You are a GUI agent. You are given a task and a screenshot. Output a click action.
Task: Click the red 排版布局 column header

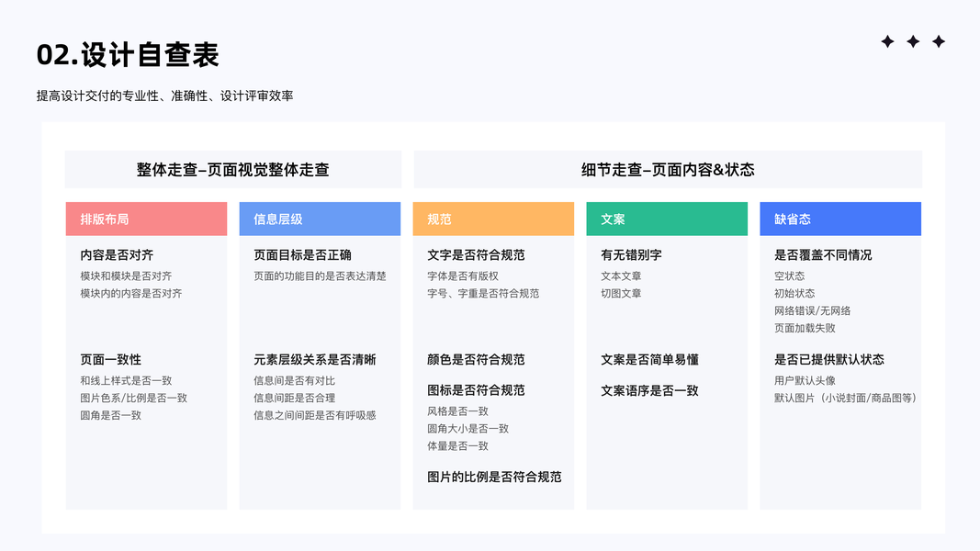point(146,219)
